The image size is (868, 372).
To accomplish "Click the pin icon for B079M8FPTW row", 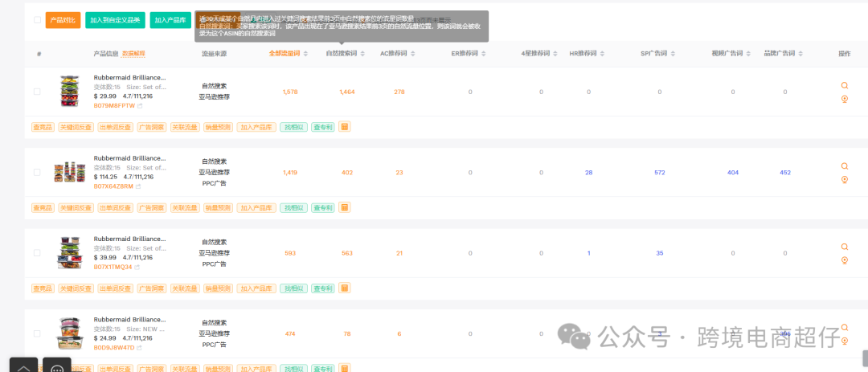I will tap(844, 99).
